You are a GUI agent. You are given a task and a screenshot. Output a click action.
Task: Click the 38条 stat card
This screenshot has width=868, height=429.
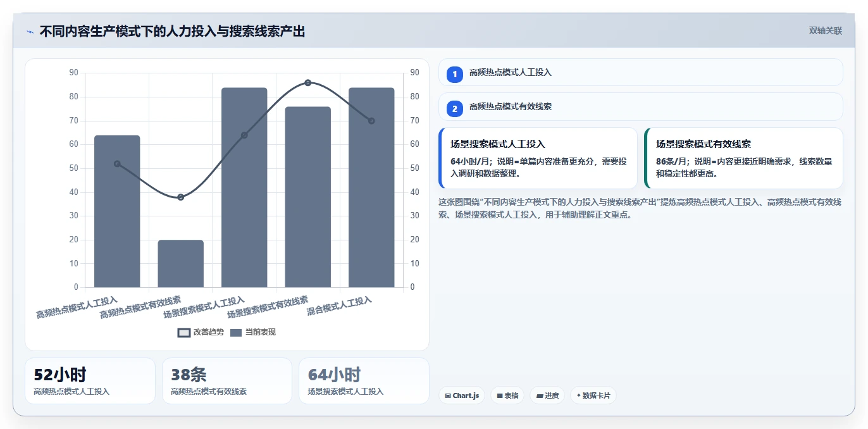227,381
